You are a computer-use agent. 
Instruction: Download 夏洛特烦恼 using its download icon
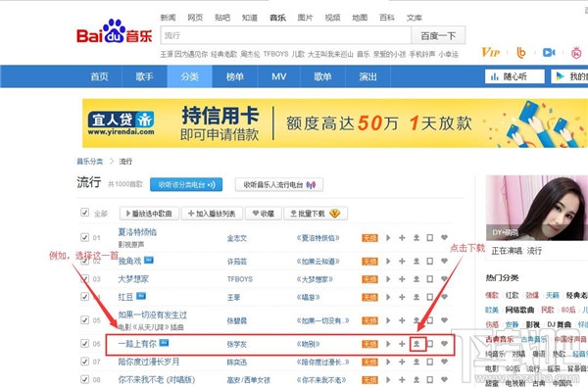416,238
